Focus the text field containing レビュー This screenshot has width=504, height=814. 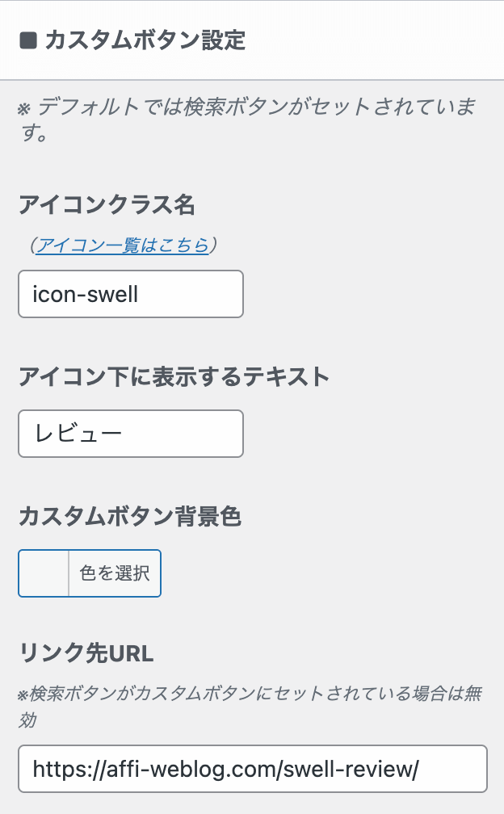pos(130,434)
